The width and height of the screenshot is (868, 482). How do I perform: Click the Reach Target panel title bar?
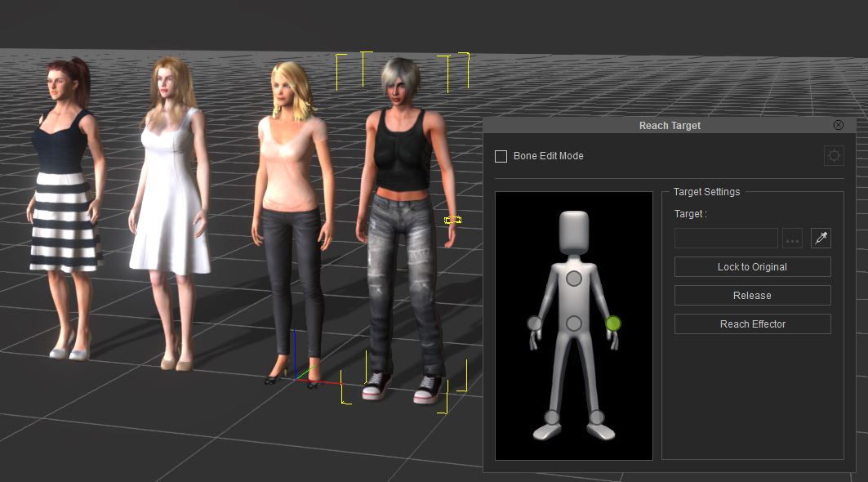tap(670, 126)
